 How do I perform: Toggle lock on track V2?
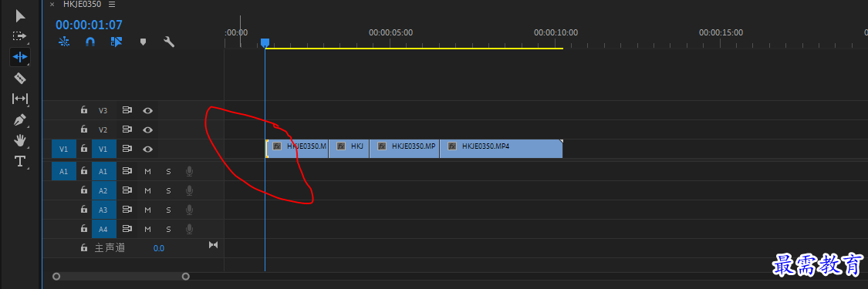point(83,129)
